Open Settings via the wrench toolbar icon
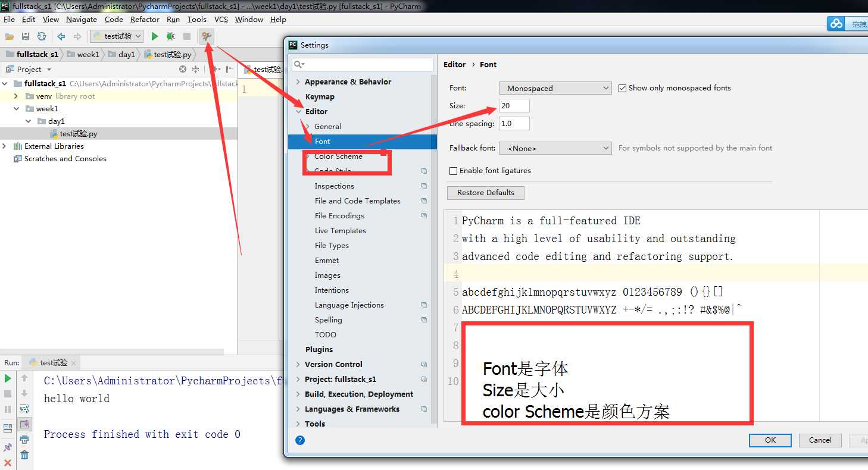 (x=207, y=36)
